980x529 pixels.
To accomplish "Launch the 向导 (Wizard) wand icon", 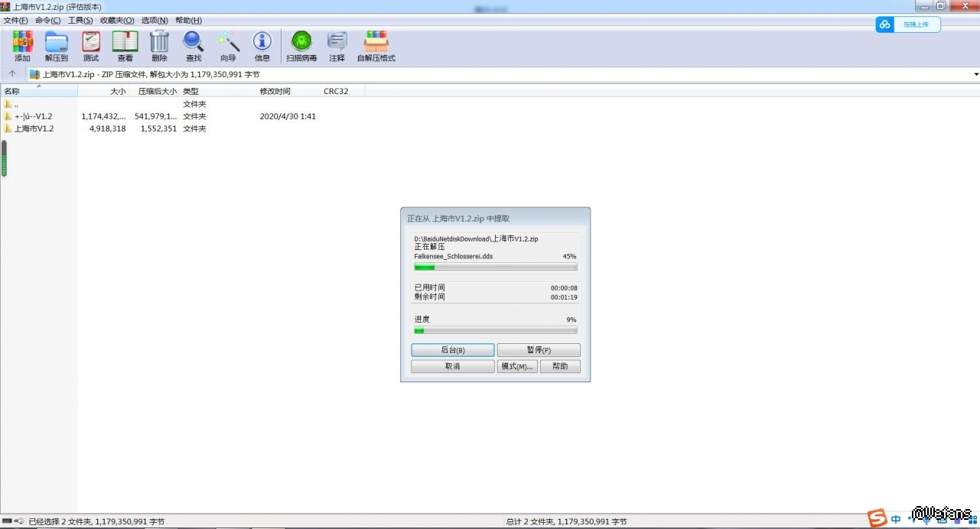I will tap(228, 46).
